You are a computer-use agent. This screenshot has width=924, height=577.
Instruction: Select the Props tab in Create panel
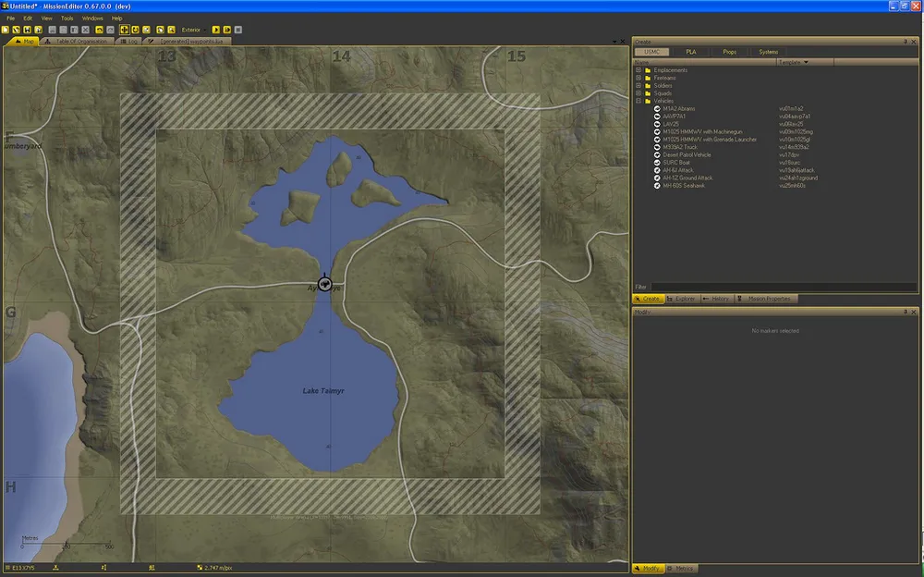[730, 52]
